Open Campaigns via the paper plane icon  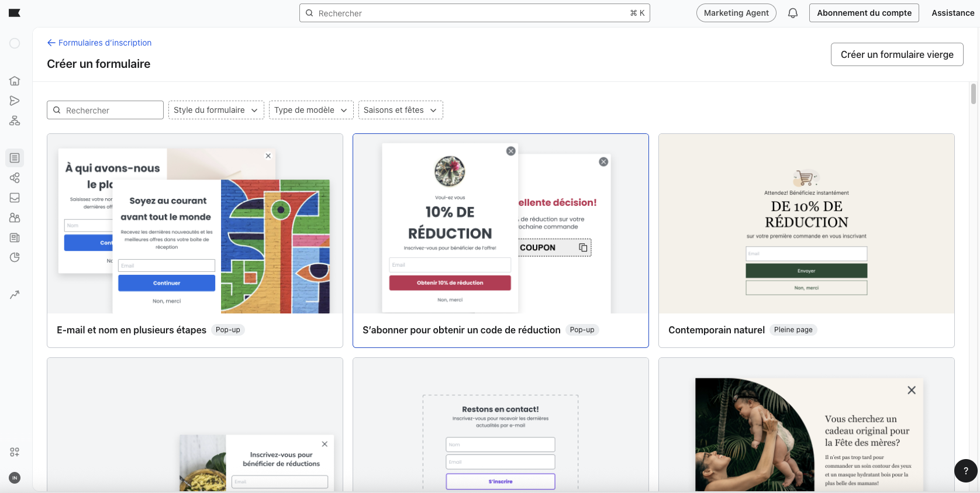15,101
